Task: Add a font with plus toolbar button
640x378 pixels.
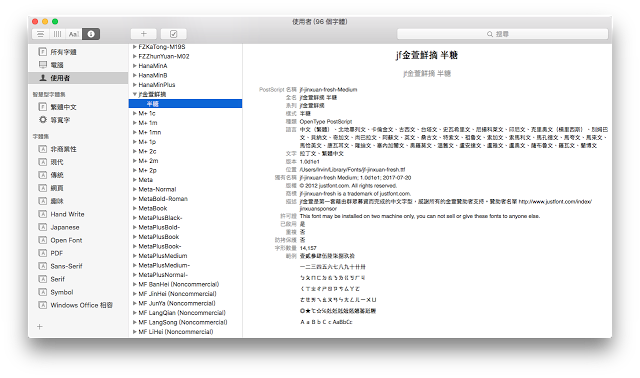Action: click(x=144, y=34)
